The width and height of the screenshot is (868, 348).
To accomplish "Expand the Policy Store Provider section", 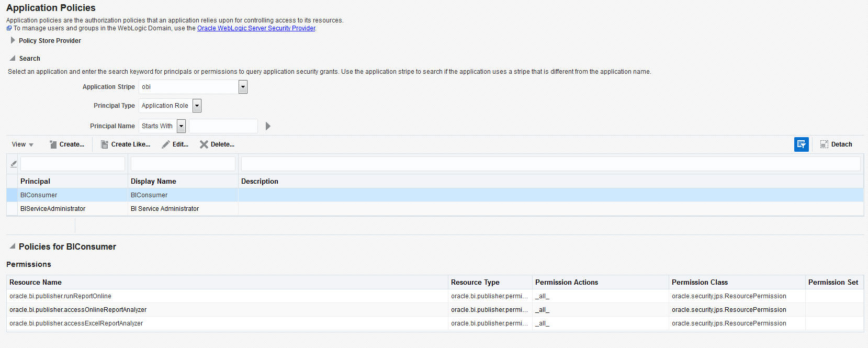I will tap(13, 40).
